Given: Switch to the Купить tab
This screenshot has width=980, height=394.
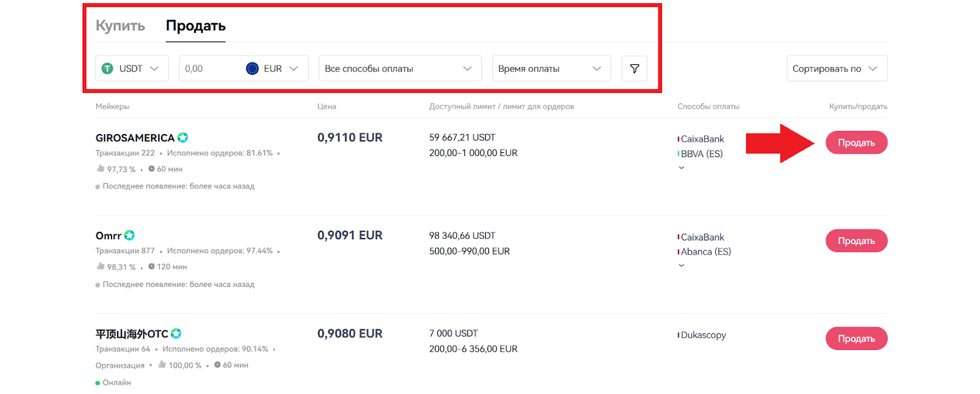Looking at the screenshot, I should 120,26.
